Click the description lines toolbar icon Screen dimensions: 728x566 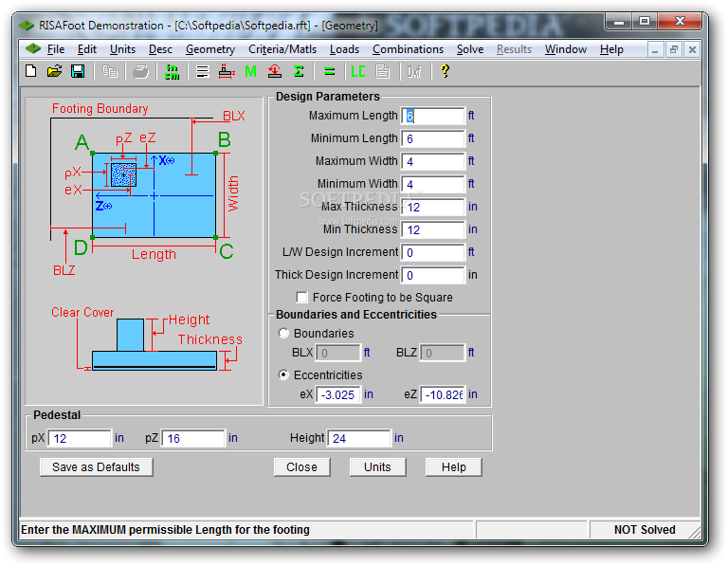203,71
